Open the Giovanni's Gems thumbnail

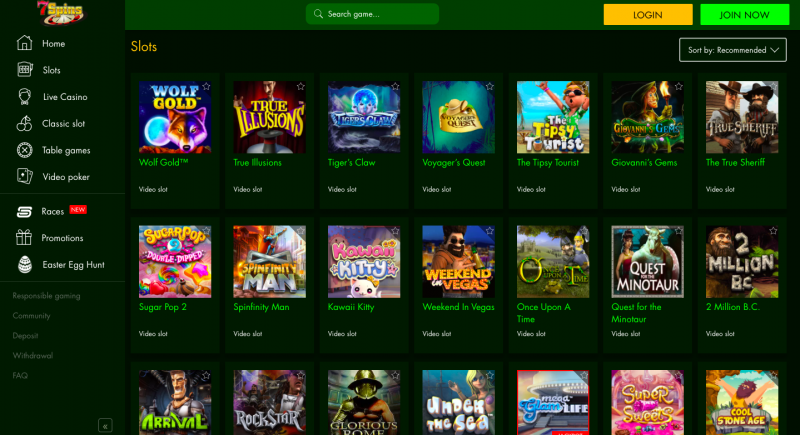[x=647, y=117]
